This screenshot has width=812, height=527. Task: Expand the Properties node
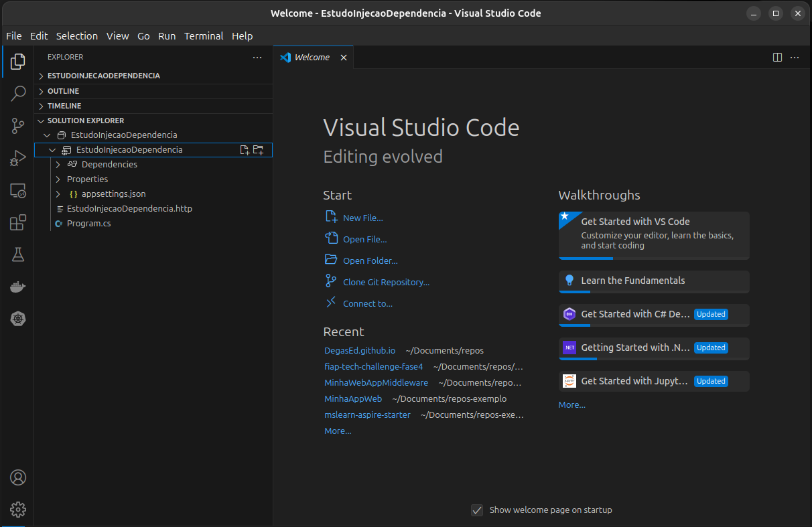tap(58, 179)
